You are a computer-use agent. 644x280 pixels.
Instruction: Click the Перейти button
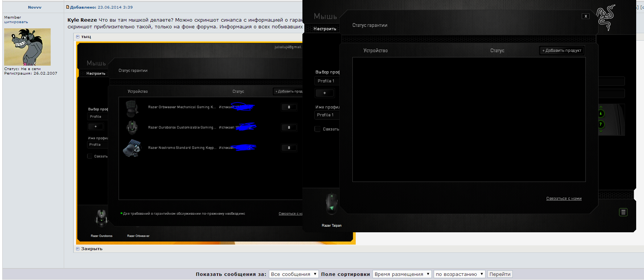click(x=500, y=274)
